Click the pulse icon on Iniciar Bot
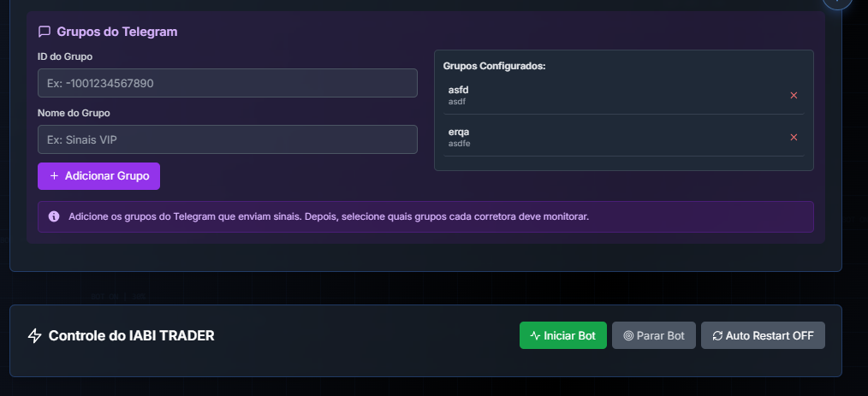 pyautogui.click(x=535, y=335)
